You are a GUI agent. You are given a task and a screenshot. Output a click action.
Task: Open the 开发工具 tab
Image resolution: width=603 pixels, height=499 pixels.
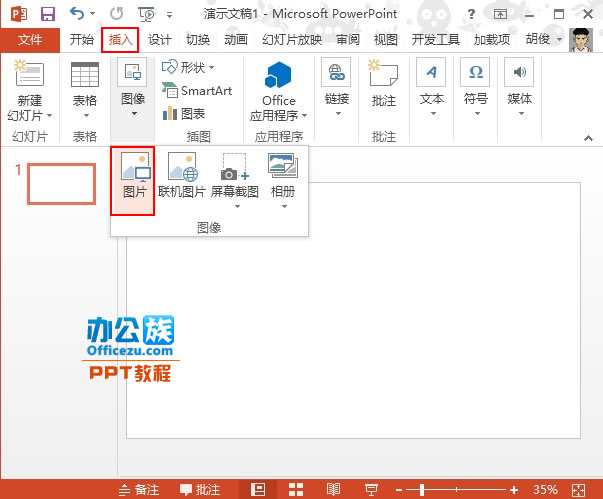coord(436,39)
